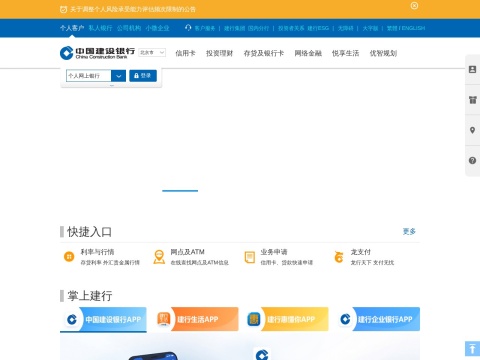
Task: Click the customer service headset icon
Action: coord(188,28)
